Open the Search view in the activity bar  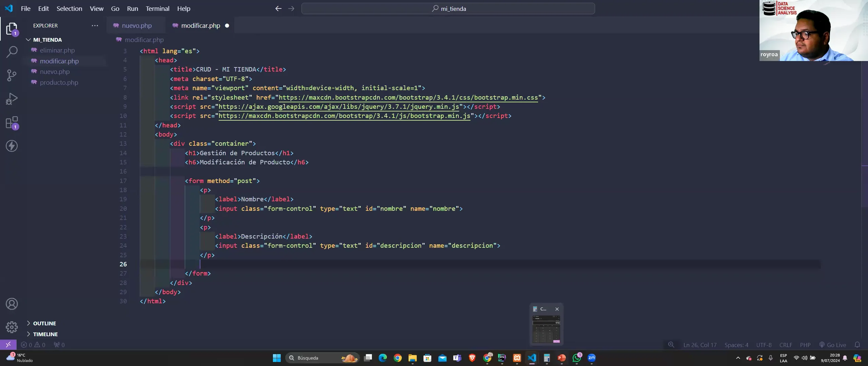coord(12,52)
